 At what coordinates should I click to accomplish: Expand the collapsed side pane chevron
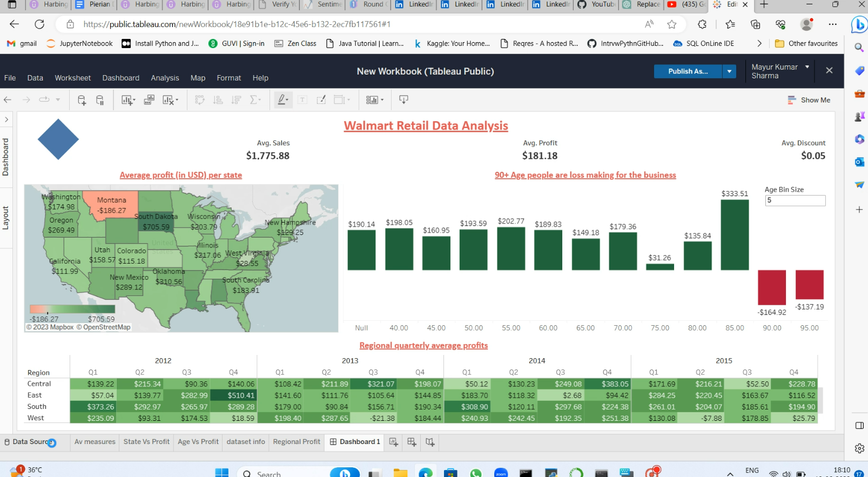pyautogui.click(x=6, y=119)
